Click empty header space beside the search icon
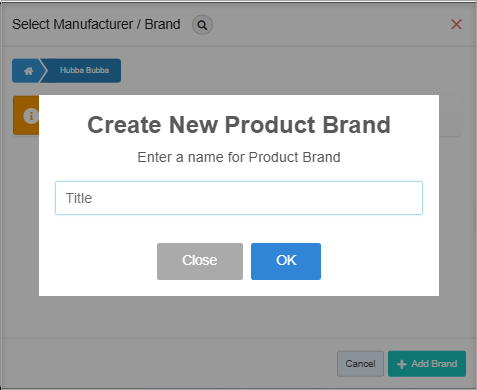This screenshot has width=477, height=390. (330, 24)
